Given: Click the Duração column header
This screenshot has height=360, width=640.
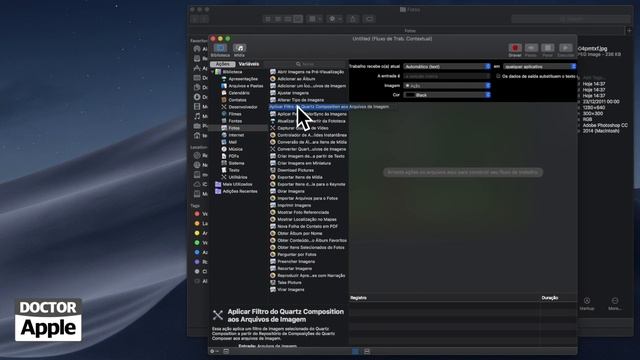Looking at the screenshot, I should [x=549, y=298].
